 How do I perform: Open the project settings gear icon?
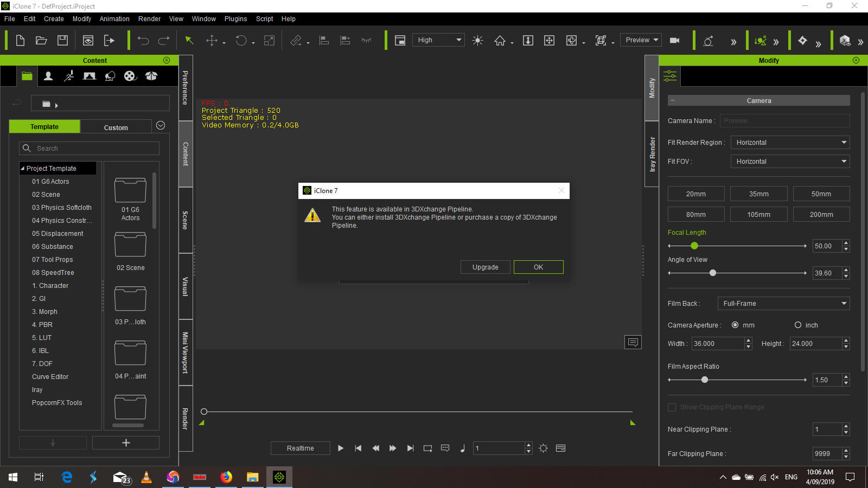click(x=544, y=448)
